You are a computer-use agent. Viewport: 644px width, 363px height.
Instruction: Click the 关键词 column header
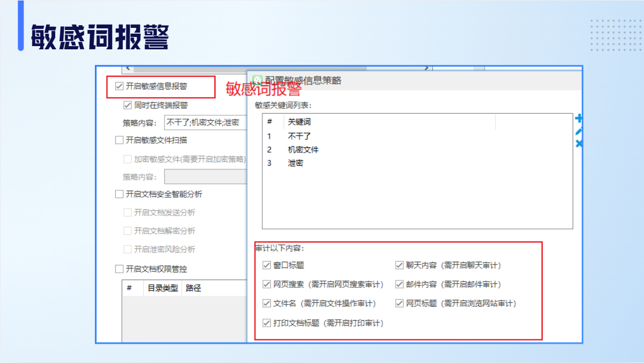click(299, 122)
